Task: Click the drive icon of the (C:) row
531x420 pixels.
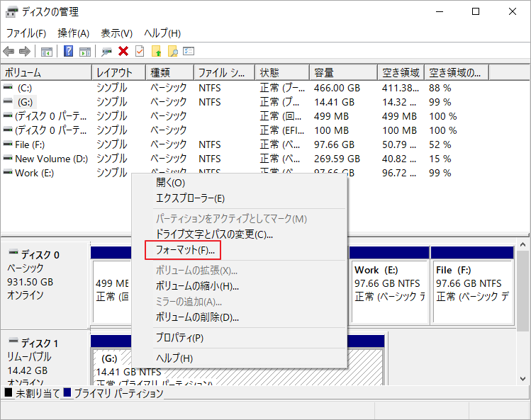Action: (x=8, y=87)
